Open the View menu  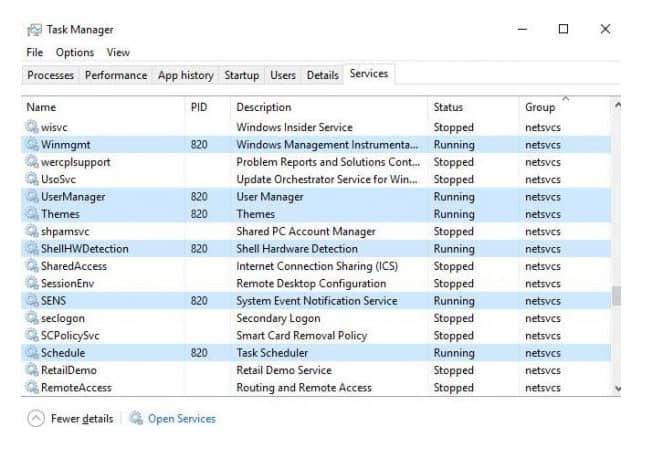118,52
